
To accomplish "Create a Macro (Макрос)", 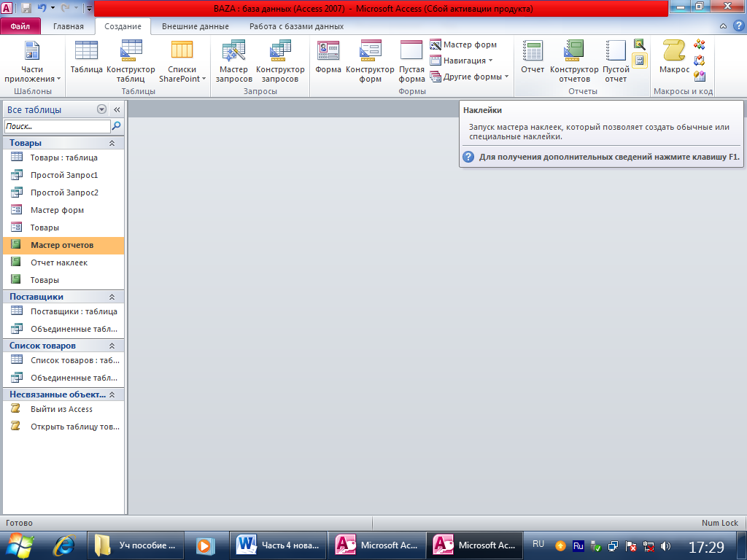I will [x=674, y=57].
